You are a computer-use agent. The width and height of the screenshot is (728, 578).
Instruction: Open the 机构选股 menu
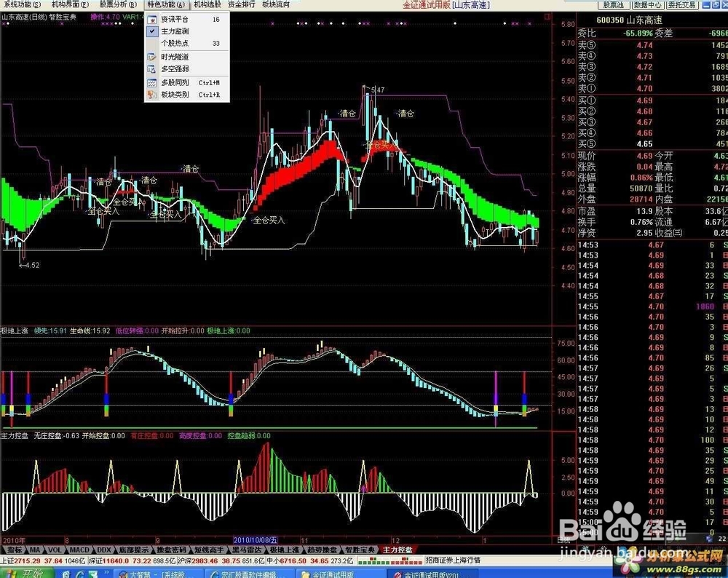(207, 4)
